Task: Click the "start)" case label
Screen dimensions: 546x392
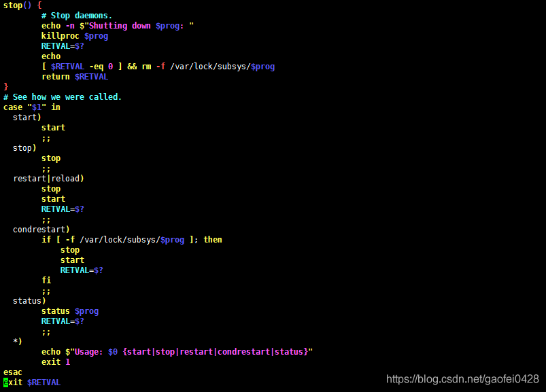Action: tap(27, 118)
